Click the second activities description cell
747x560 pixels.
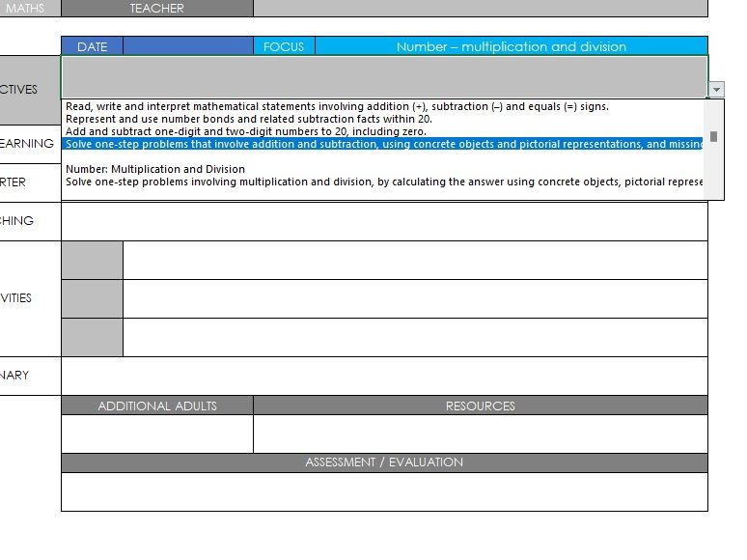coord(415,298)
